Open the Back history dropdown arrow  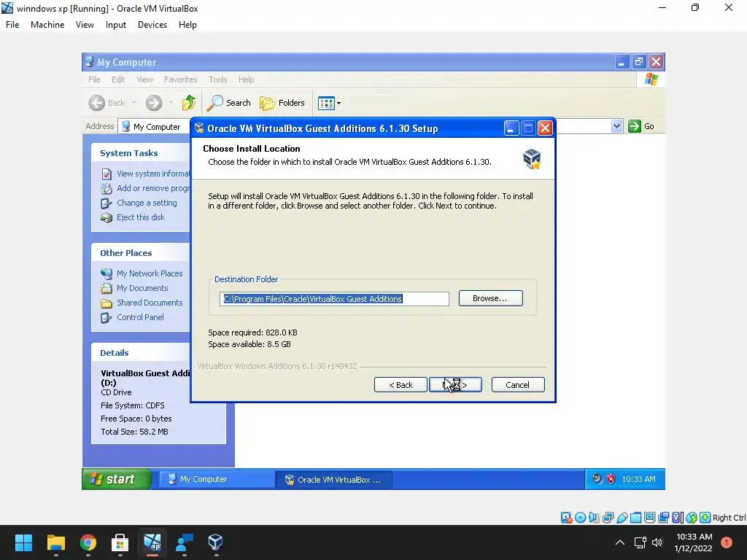pos(134,102)
